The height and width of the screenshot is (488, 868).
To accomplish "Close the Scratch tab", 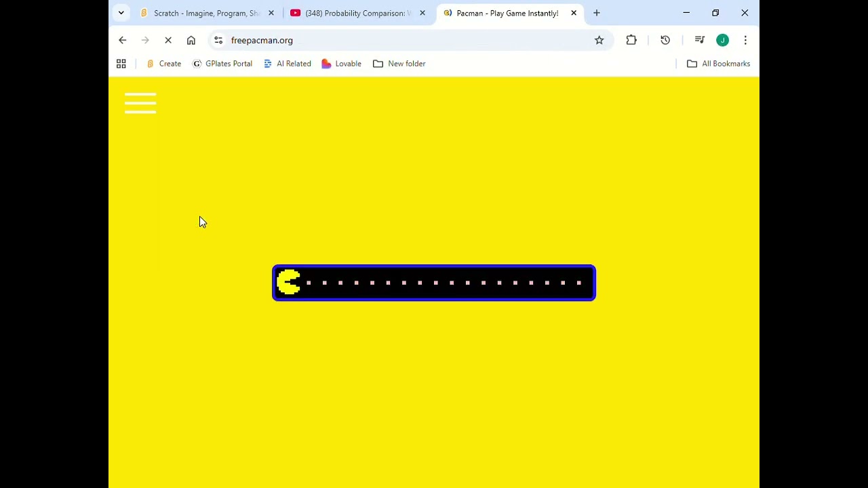I will pos(271,13).
